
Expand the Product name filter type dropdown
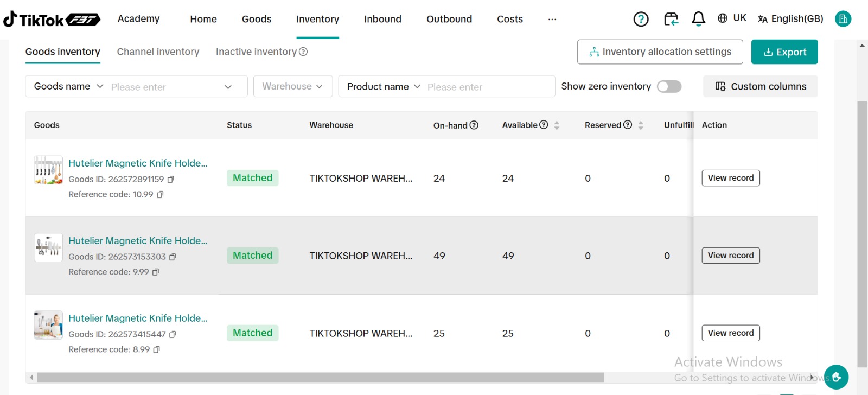[x=384, y=87]
